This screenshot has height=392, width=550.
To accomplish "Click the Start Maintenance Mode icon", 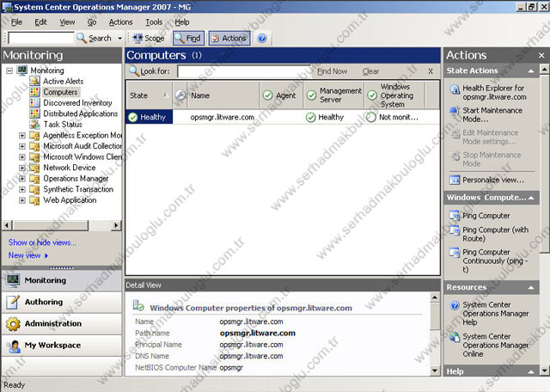I will click(x=455, y=111).
